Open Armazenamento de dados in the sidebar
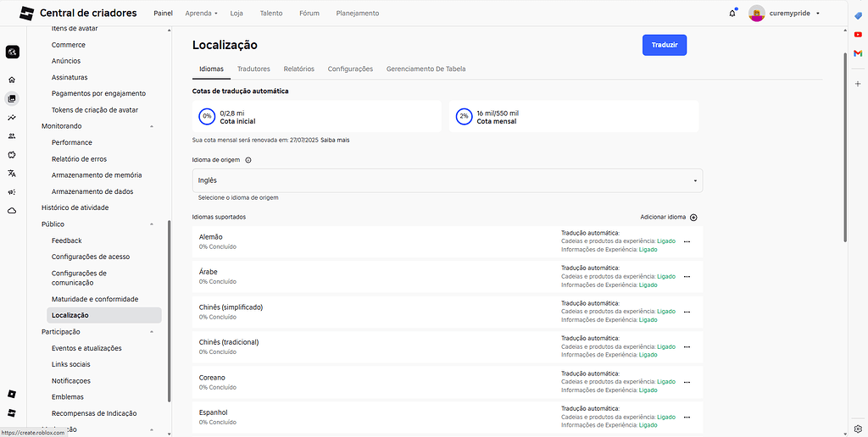The width and height of the screenshot is (868, 437). (x=92, y=191)
